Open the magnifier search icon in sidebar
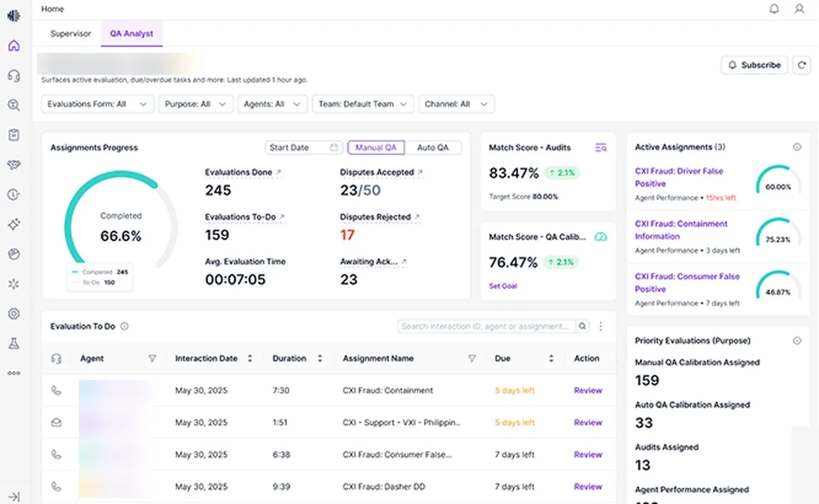819x504 pixels. tap(14, 105)
